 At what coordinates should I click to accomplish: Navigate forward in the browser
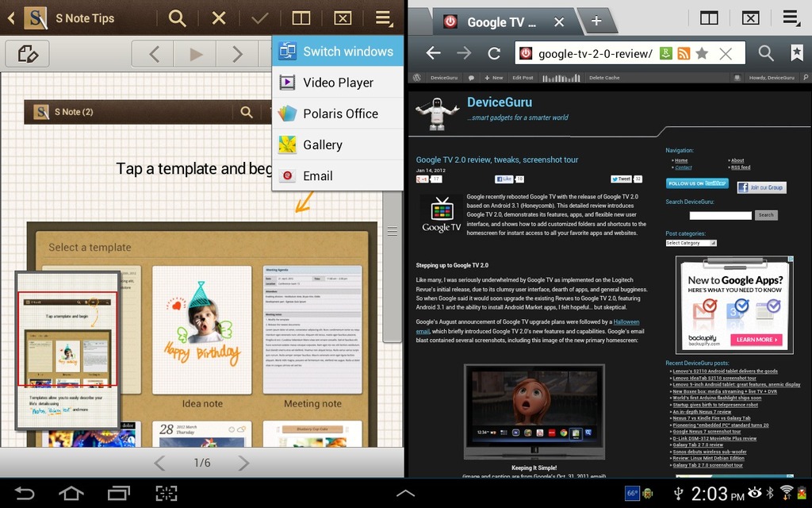tap(464, 53)
